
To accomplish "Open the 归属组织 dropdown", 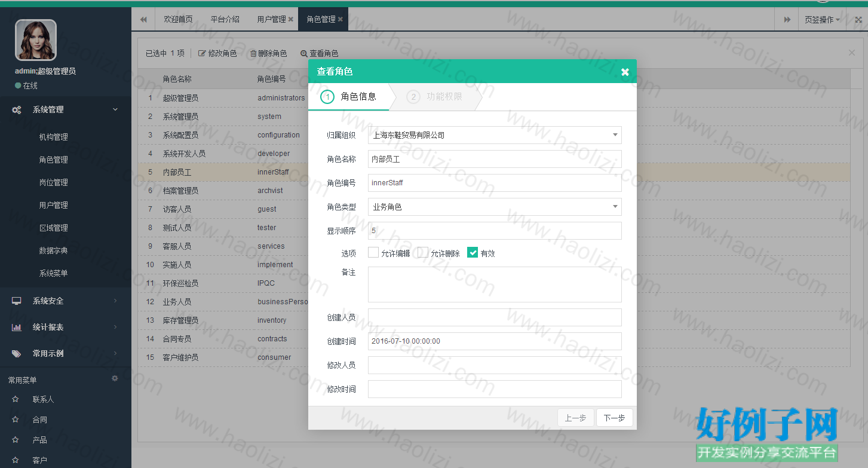I will point(495,135).
